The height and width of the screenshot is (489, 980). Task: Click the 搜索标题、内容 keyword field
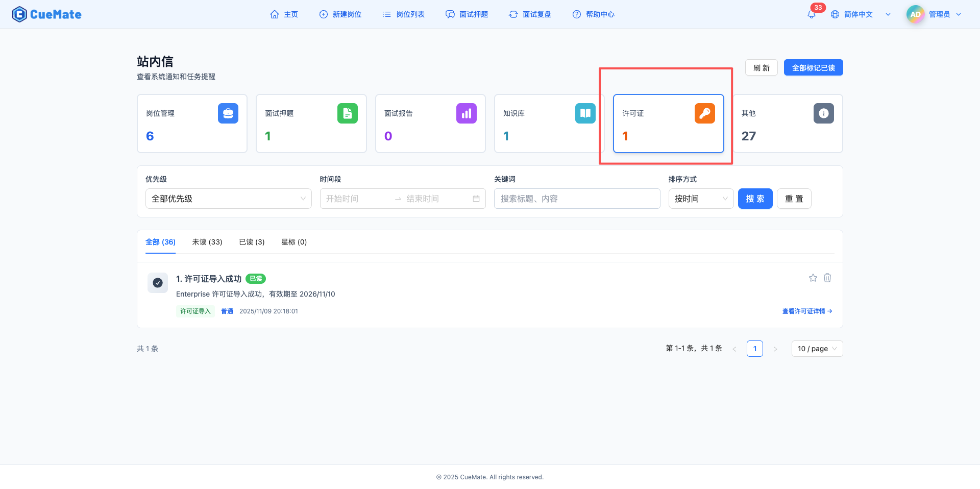coord(577,199)
